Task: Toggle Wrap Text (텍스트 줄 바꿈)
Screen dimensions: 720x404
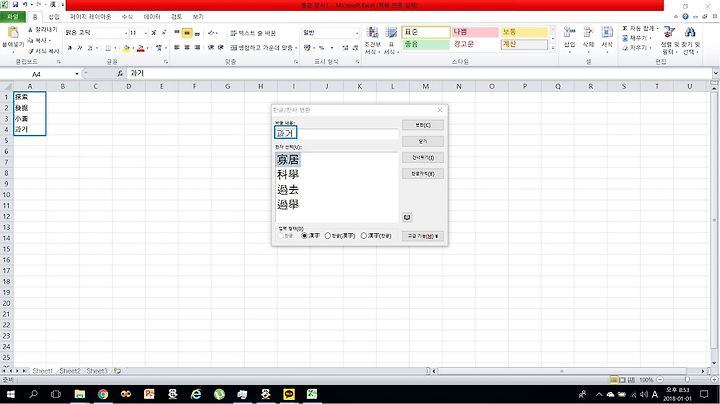Action: [x=253, y=33]
